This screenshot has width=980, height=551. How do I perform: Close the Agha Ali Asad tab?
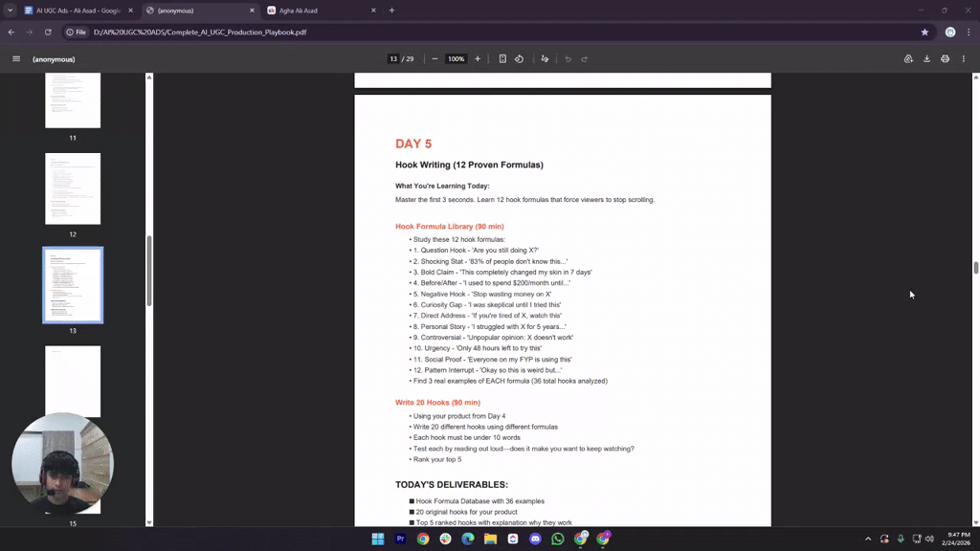point(374,10)
